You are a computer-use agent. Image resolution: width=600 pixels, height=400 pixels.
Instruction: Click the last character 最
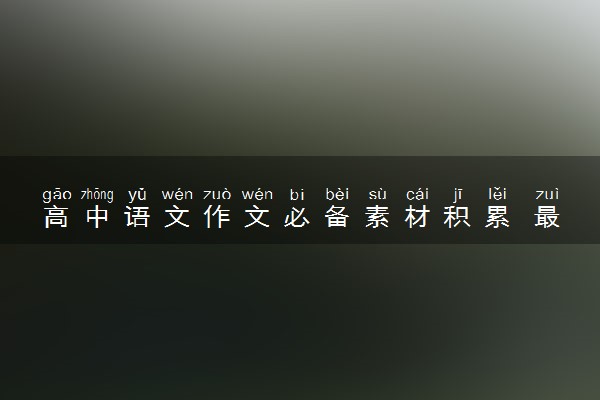pos(547,217)
